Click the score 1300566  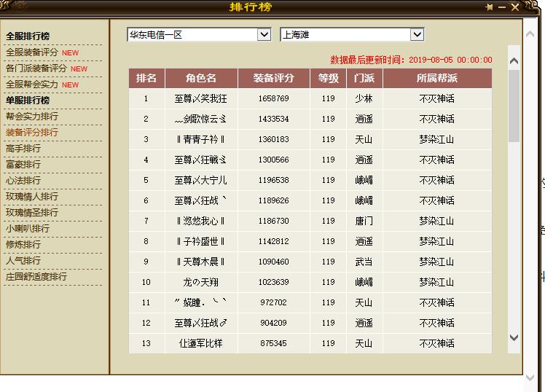tap(273, 160)
